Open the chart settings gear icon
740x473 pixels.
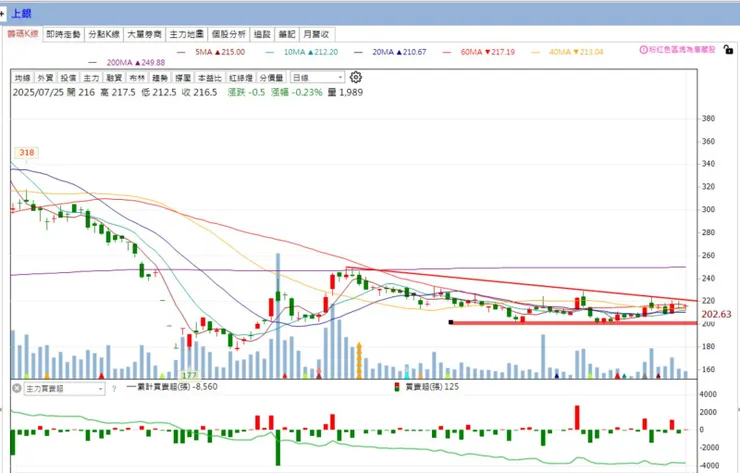(356, 77)
